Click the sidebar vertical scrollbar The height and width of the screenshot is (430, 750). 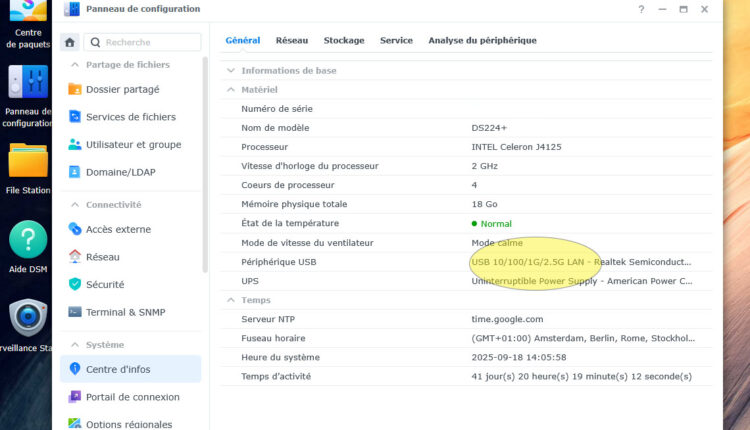pos(205,165)
